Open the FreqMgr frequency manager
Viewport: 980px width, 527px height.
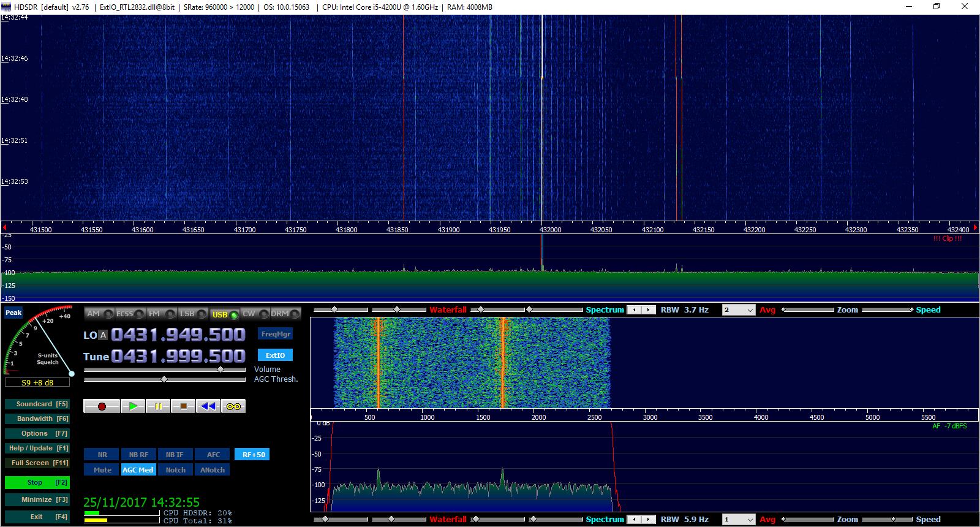[275, 334]
